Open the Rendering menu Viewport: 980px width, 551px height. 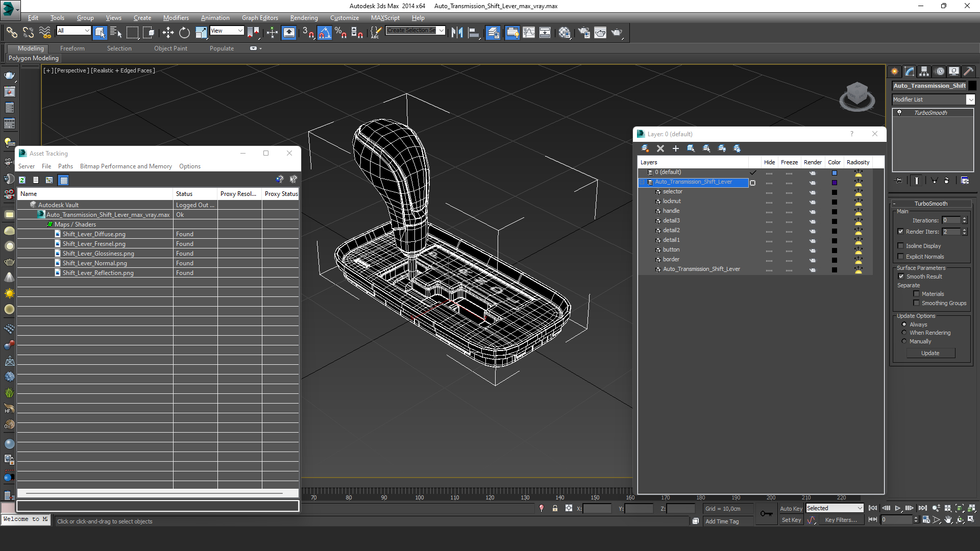click(304, 18)
